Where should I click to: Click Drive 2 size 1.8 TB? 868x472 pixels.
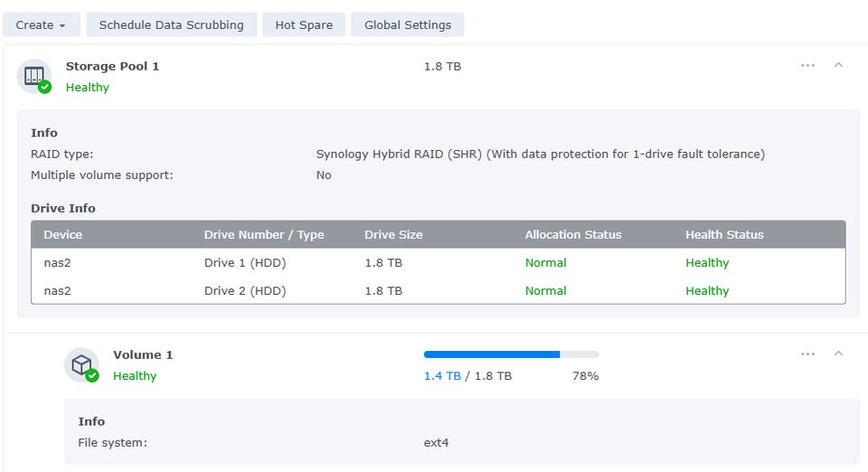tap(383, 290)
